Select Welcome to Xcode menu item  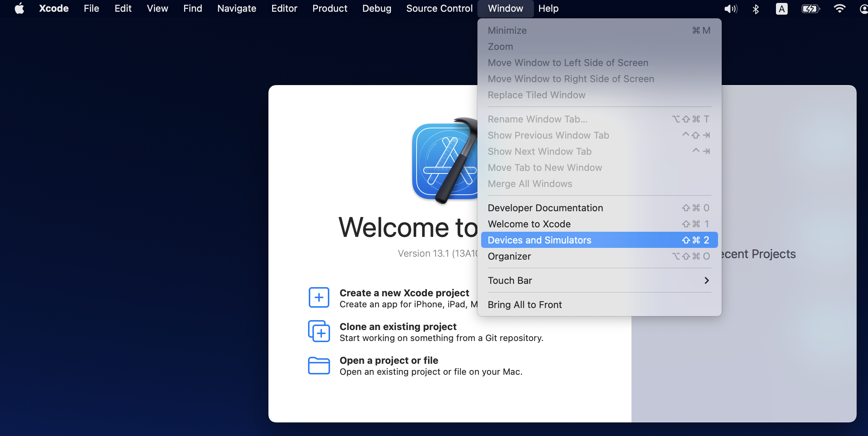click(x=529, y=224)
